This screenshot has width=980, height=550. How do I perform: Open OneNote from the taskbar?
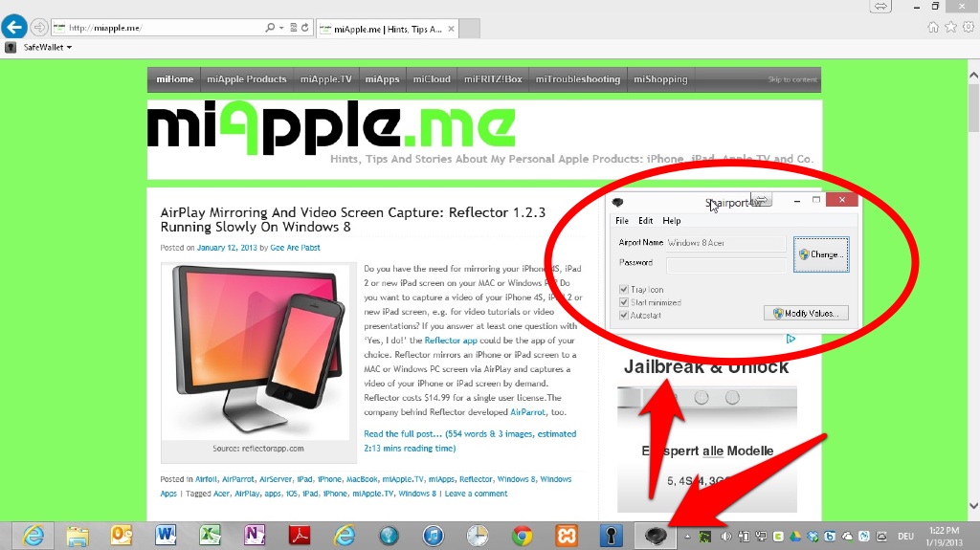[255, 536]
